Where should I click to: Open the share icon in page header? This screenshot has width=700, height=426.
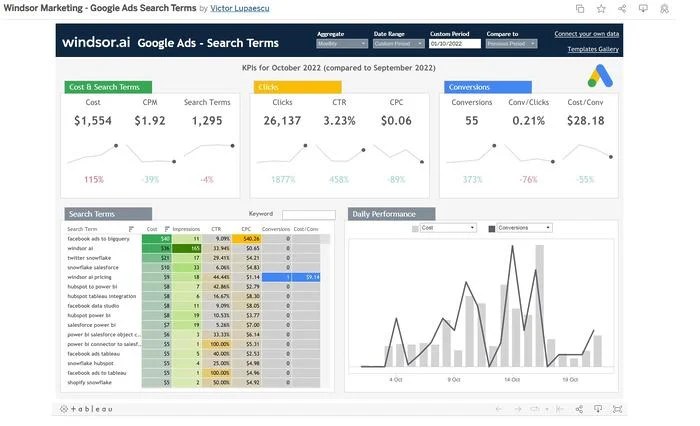(622, 8)
